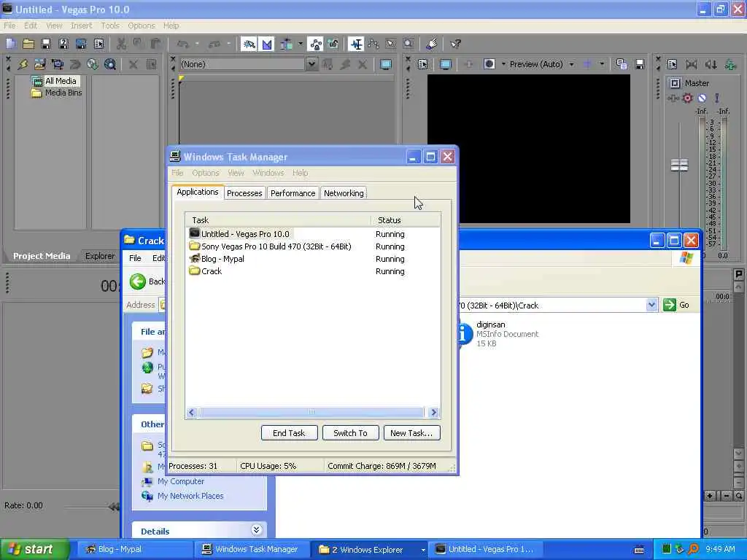This screenshot has height=560, width=747.
Task: Click the Save project icon in Vegas toolbar
Action: pos(46,44)
